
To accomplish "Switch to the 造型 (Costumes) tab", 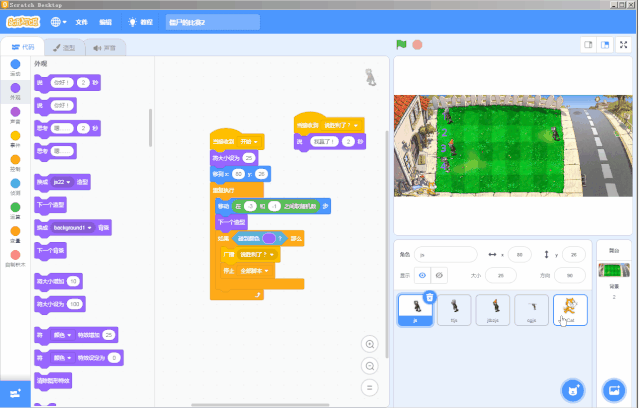I will pos(64,48).
